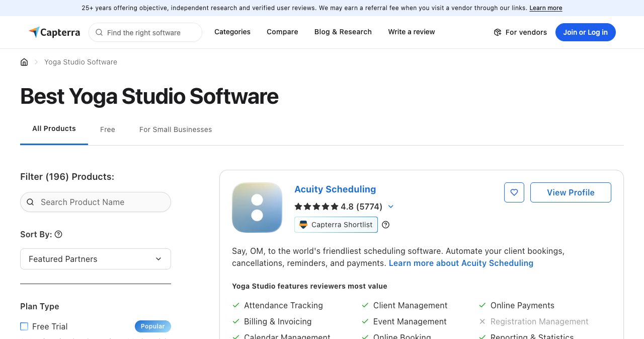Expand the rating breakdown chevron

391,207
